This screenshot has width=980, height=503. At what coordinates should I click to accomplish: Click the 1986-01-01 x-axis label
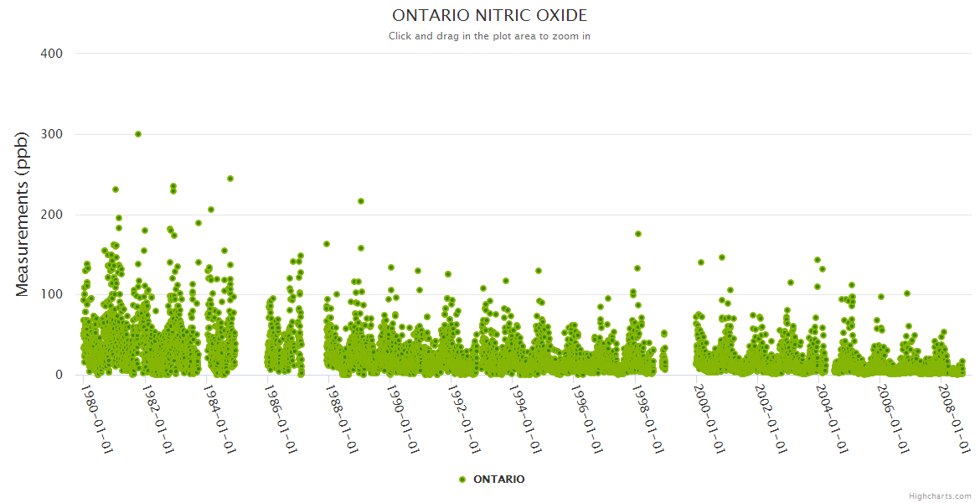[x=281, y=419]
